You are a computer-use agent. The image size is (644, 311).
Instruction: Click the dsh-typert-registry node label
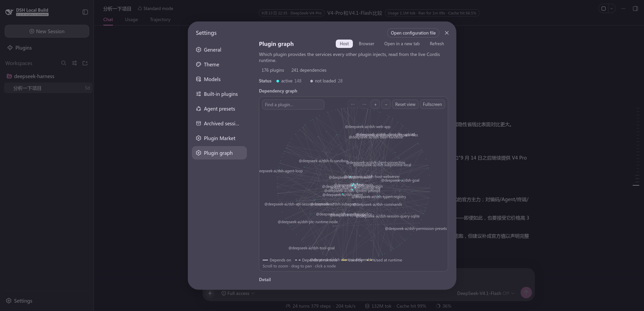379,197
